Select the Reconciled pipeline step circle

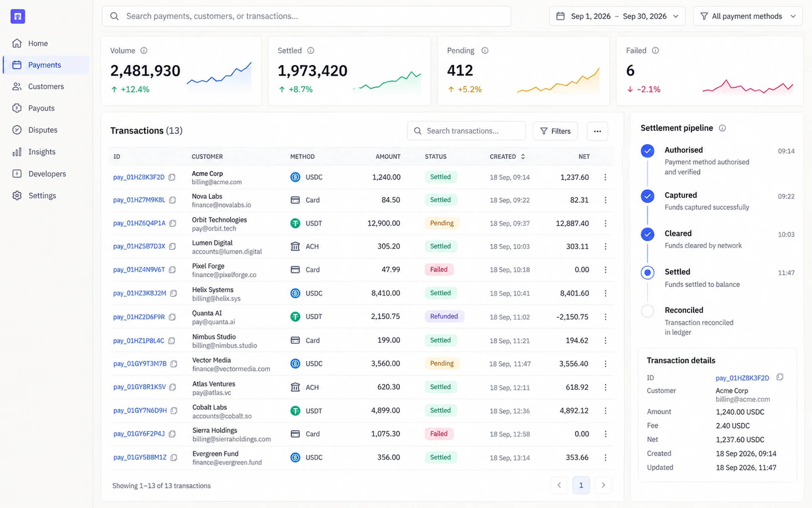coord(648,311)
